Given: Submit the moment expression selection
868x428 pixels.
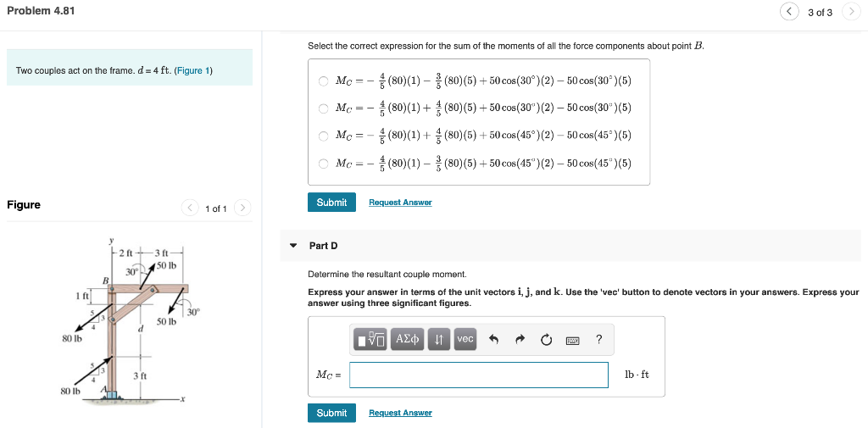Looking at the screenshot, I should (331, 202).
